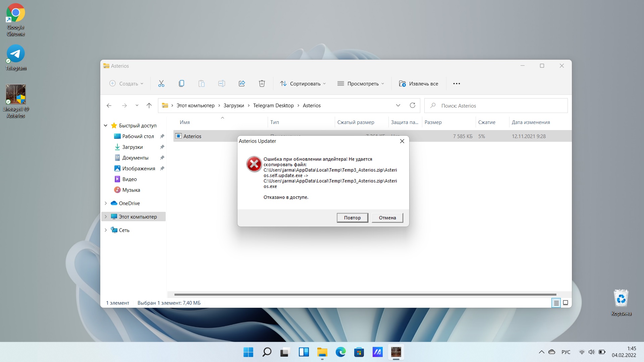Click Загрузки in the address breadcrumb
The image size is (644, 362).
click(234, 106)
